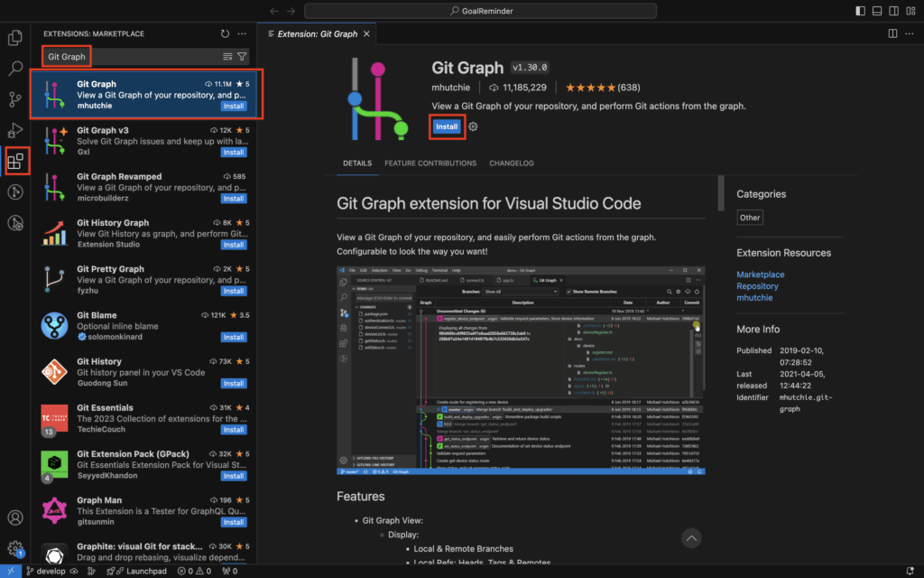Toggle the primary side bar layout icon

point(860,11)
